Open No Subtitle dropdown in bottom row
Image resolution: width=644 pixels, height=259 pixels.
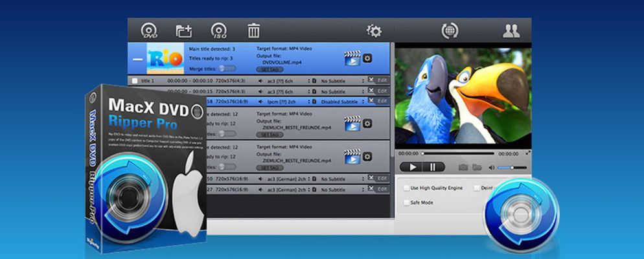(x=342, y=190)
